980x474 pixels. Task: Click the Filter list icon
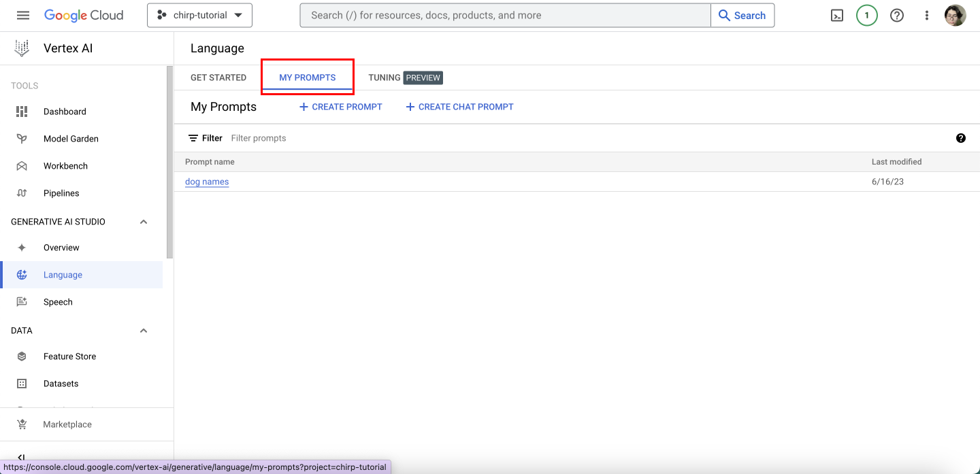point(193,138)
